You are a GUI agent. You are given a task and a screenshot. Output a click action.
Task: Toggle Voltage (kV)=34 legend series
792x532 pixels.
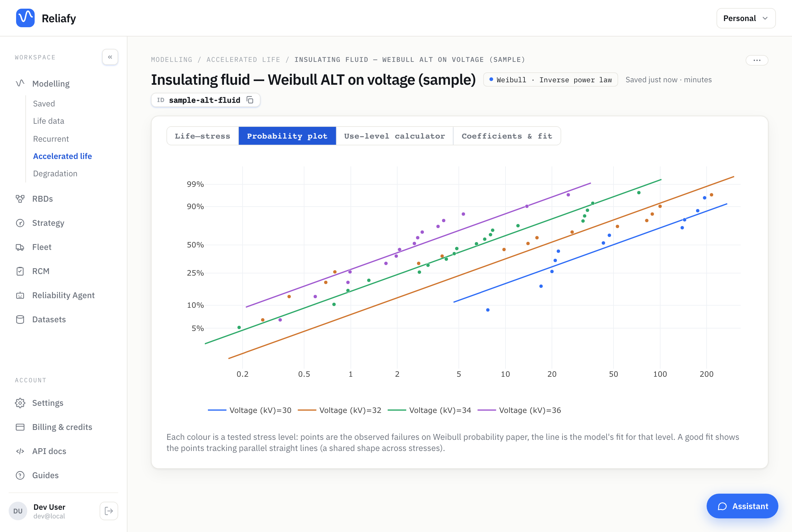(429, 410)
